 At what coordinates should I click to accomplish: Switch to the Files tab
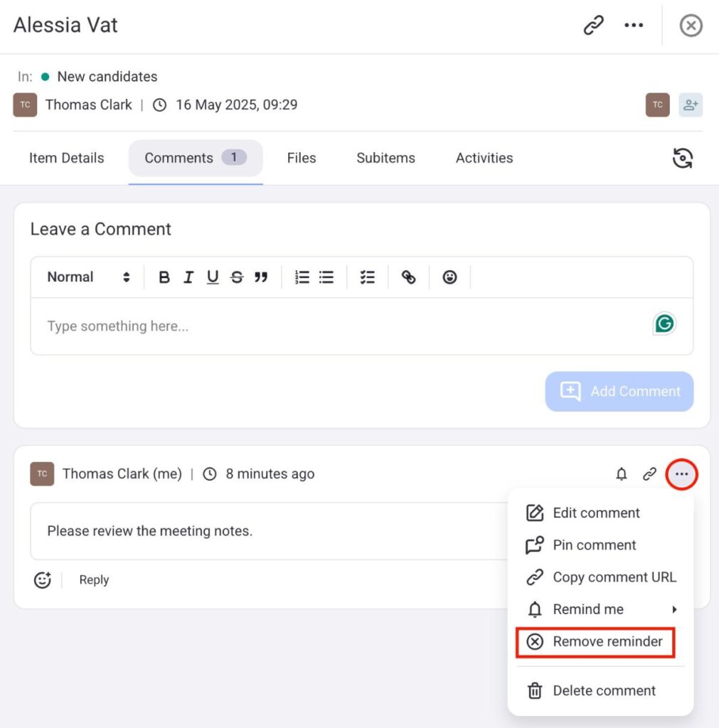(x=302, y=158)
